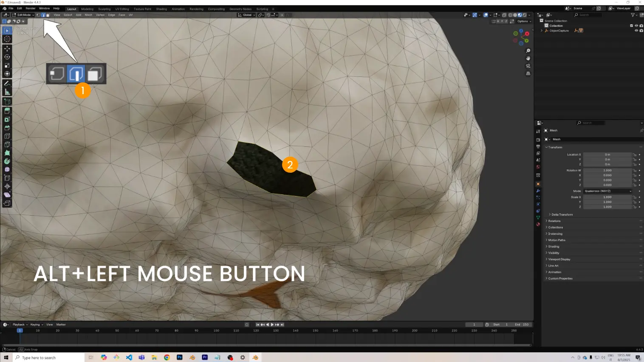The image size is (644, 362).
Task: Expand the Delta Transform section
Action: coord(562,215)
